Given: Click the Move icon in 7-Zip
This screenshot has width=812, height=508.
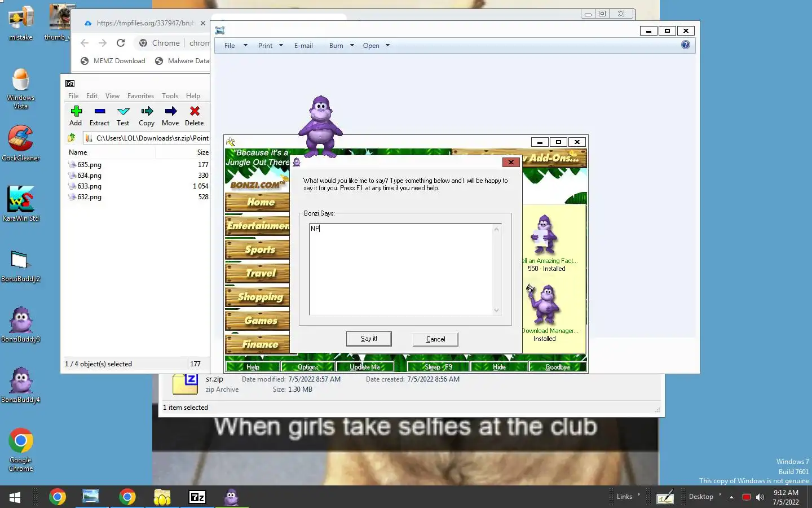Looking at the screenshot, I should 170,111.
